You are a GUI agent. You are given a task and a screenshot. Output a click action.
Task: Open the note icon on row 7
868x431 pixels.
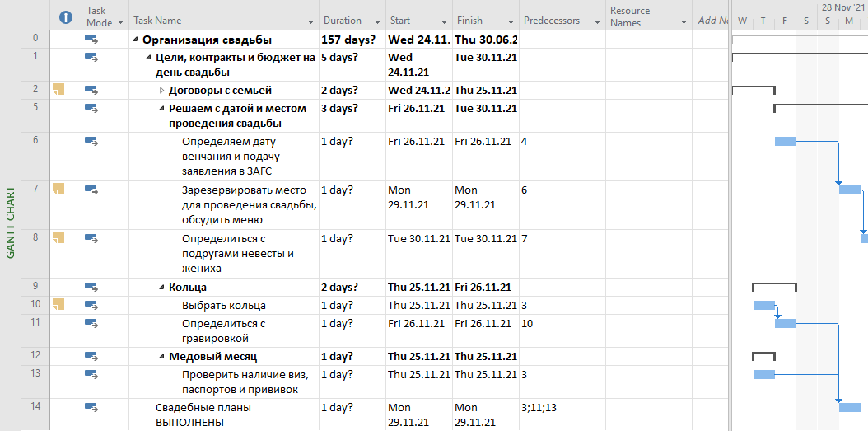coord(58,189)
